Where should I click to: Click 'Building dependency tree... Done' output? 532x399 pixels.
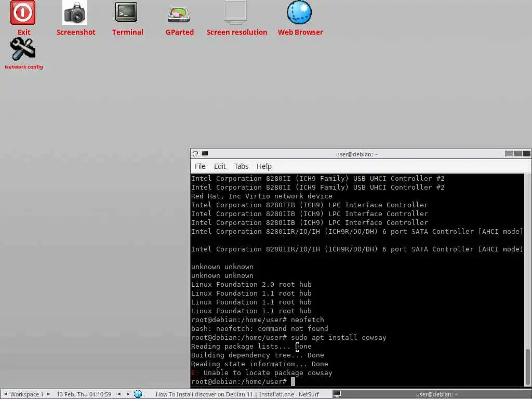[258, 355]
